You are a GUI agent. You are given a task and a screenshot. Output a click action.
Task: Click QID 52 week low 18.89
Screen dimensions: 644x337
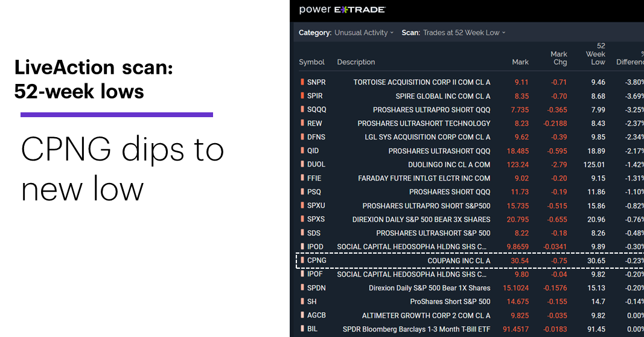pyautogui.click(x=596, y=151)
